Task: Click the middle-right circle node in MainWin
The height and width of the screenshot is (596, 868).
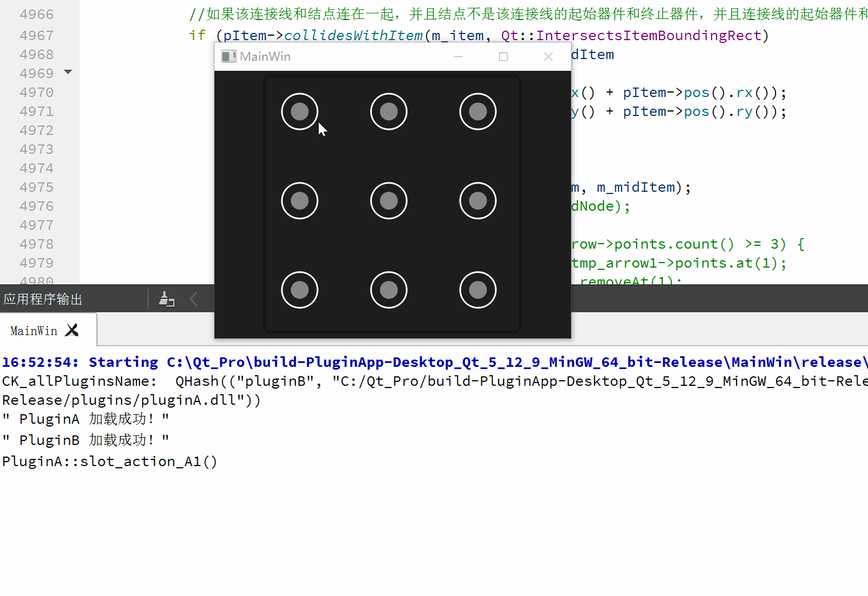Action: 478,201
